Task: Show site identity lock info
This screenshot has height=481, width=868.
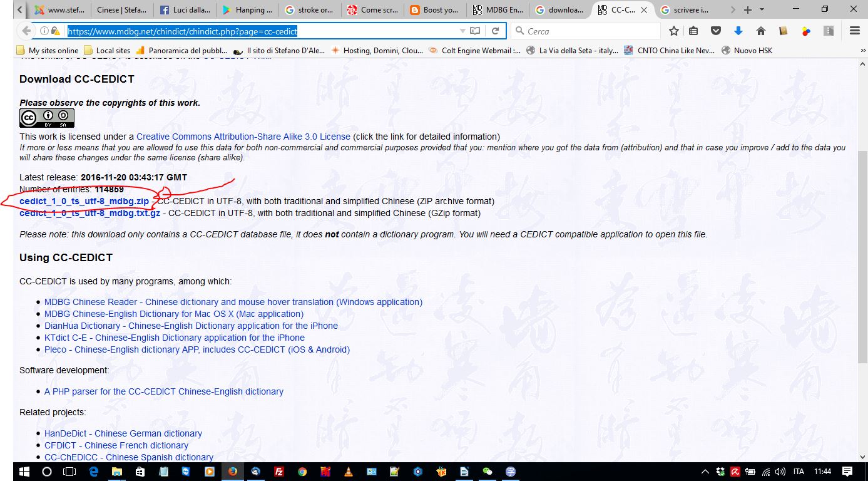Action: (55, 31)
